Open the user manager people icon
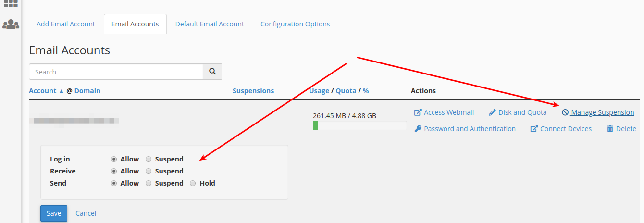The height and width of the screenshot is (223, 644). click(x=11, y=25)
